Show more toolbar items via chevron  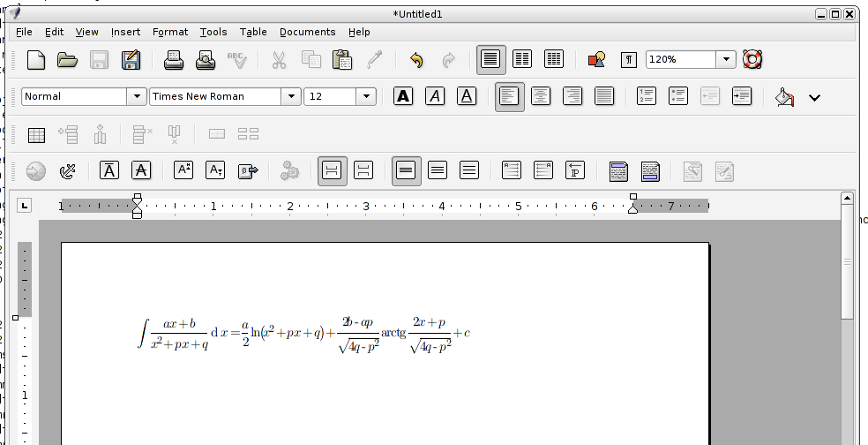click(x=814, y=97)
